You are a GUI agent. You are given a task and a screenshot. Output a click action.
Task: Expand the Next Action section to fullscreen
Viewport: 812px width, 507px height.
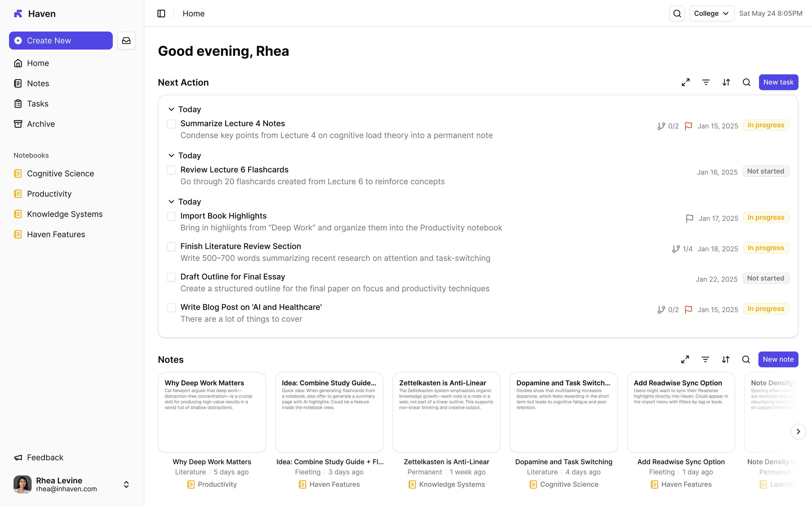pos(685,82)
